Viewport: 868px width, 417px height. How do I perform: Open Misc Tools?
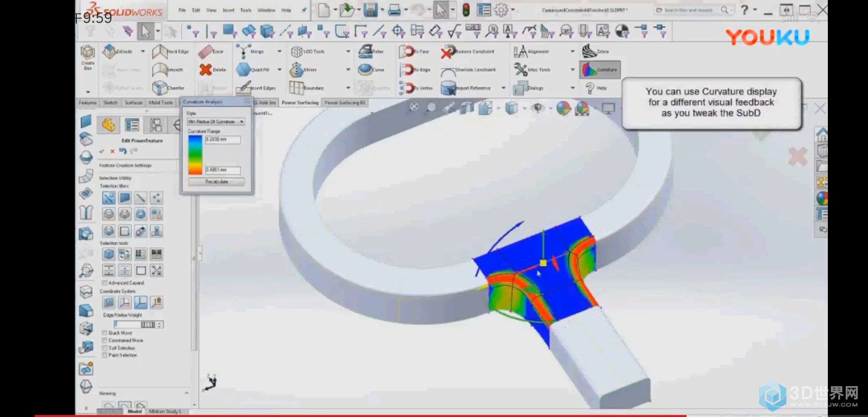(532, 69)
